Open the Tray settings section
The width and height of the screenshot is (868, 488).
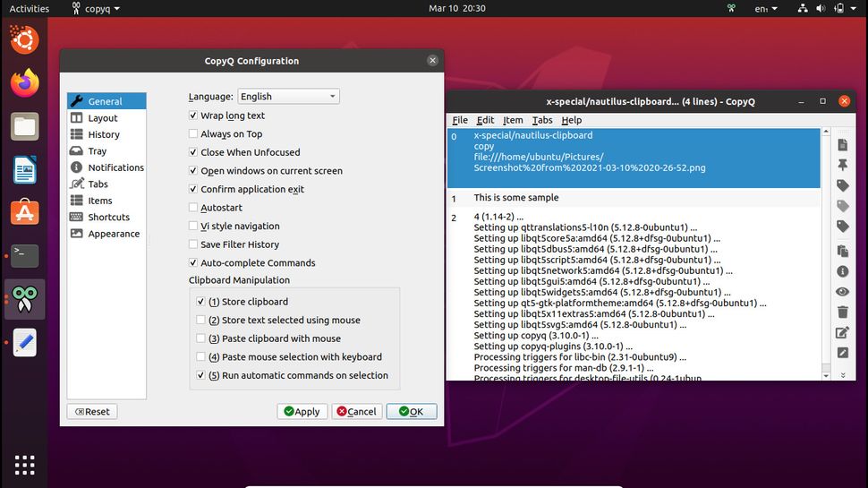pyautogui.click(x=106, y=150)
